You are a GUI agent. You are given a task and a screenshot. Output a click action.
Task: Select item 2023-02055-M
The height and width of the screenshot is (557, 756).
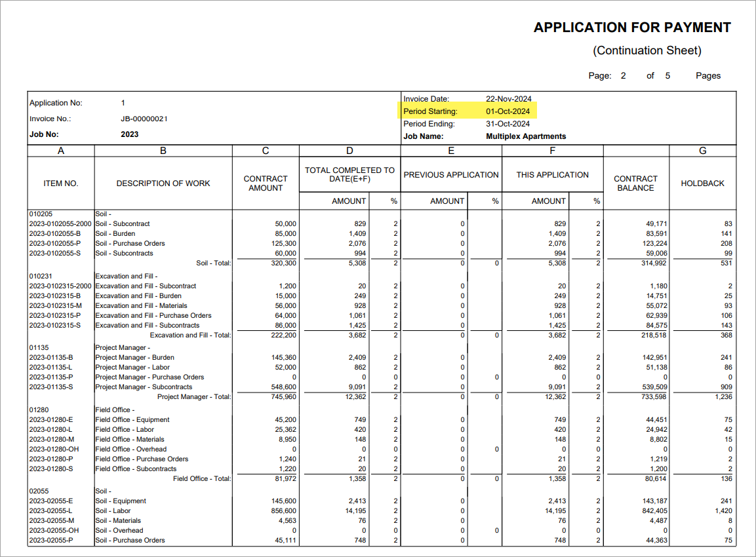pos(52,521)
